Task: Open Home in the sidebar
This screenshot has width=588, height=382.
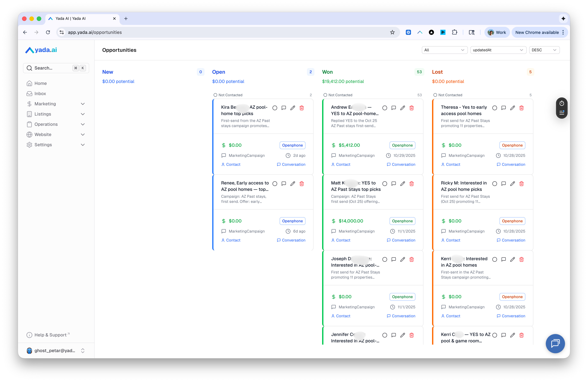Action: (x=41, y=83)
